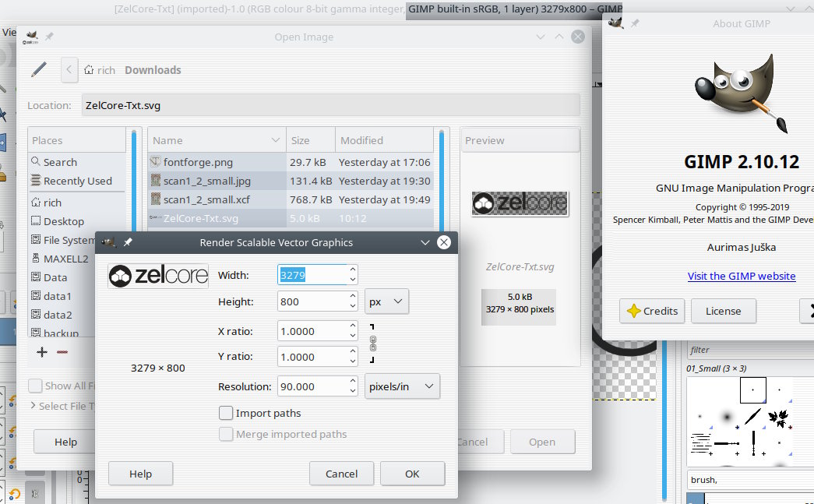Open the px unit dropdown
This screenshot has width=814, height=504.
point(387,301)
